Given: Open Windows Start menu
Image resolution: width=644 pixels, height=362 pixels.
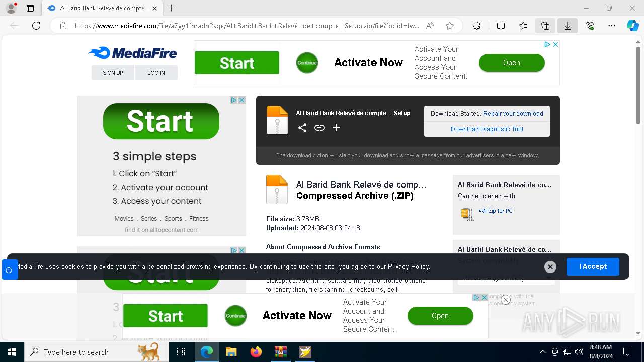Looking at the screenshot, I should pos(12,352).
